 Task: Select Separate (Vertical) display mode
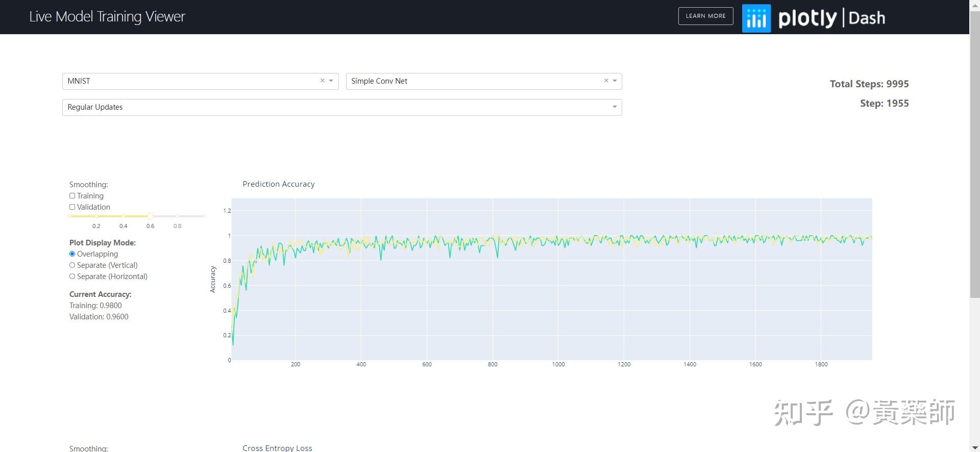coord(72,265)
